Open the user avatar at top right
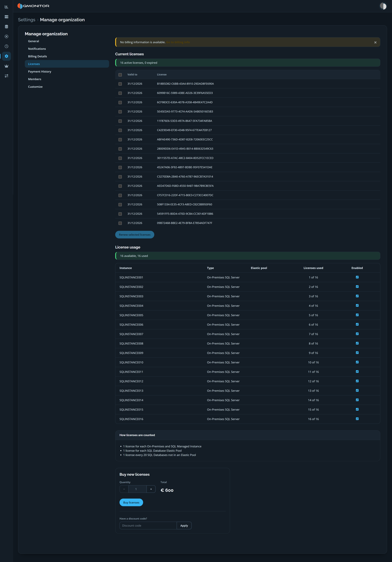Image resolution: width=392 pixels, height=562 pixels. click(x=383, y=6)
